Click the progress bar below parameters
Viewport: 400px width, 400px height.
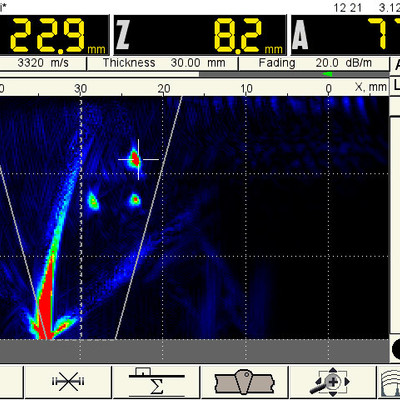pyautogui.click(x=194, y=74)
